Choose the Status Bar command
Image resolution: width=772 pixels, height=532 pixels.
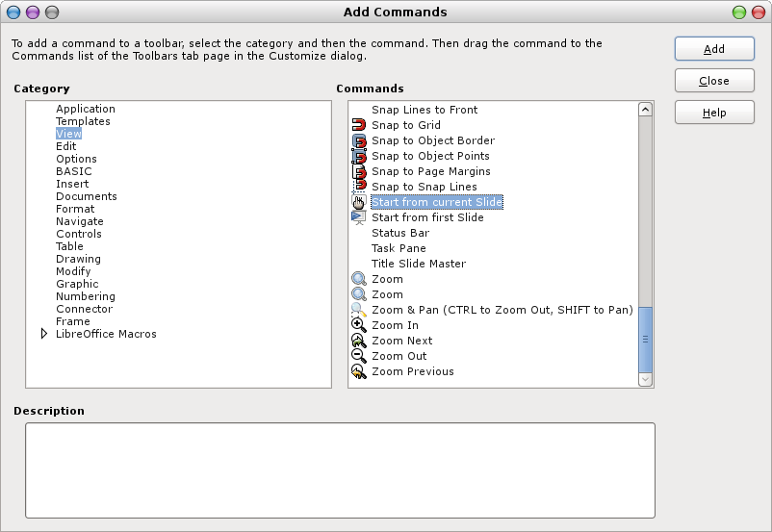pos(400,233)
